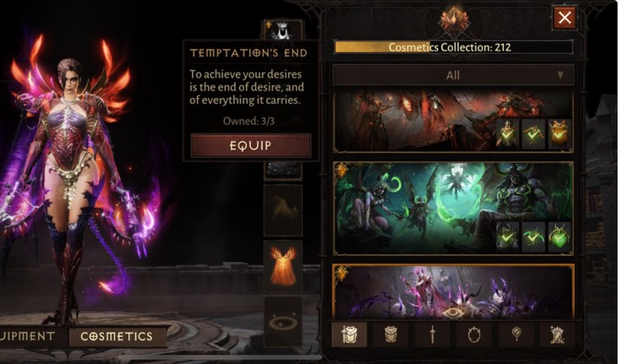
Task: Close the cosmetics collection panel
Action: point(565,18)
